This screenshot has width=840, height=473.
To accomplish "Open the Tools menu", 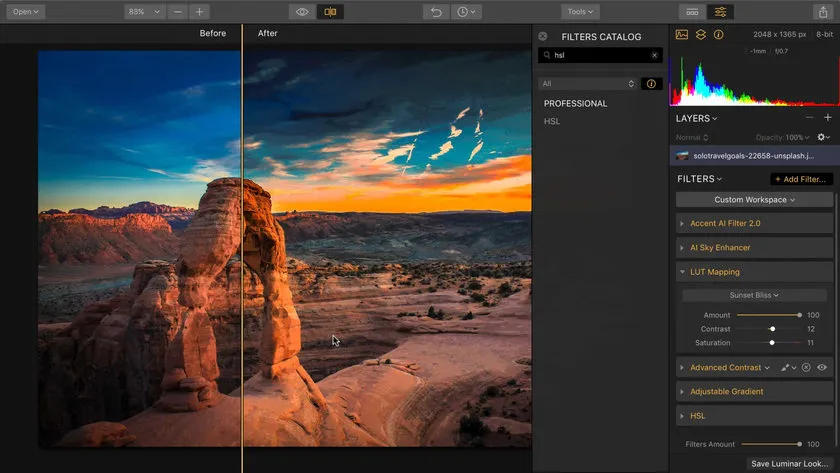I will [x=579, y=12].
